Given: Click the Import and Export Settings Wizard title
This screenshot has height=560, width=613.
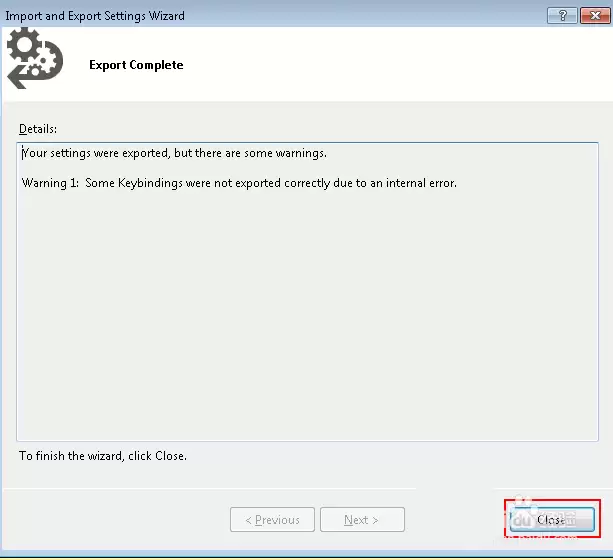Looking at the screenshot, I should 95,16.
